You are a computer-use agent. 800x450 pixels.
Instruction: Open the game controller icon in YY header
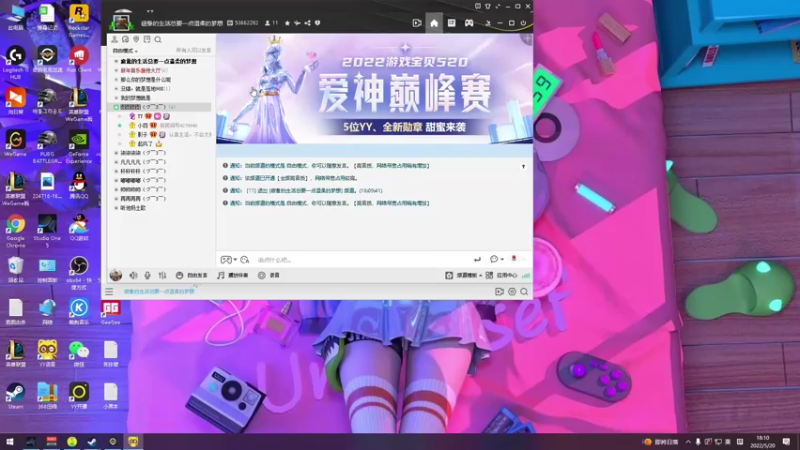[469, 23]
